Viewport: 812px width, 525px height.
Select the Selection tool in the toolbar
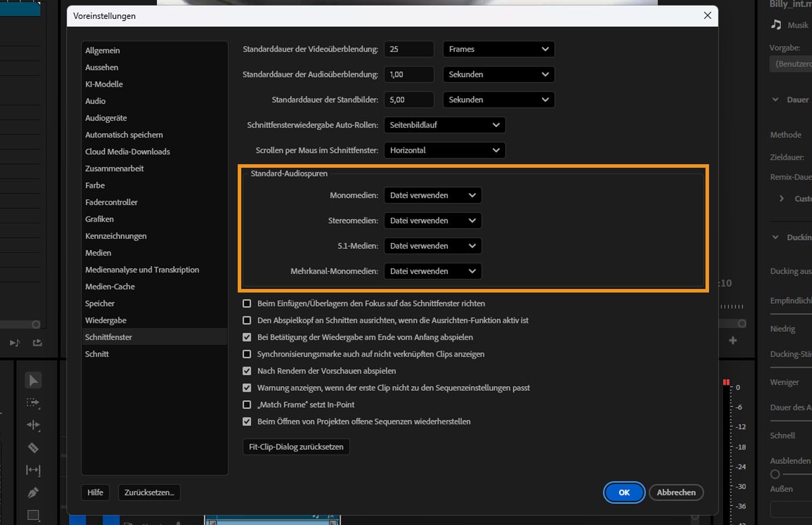tap(32, 380)
